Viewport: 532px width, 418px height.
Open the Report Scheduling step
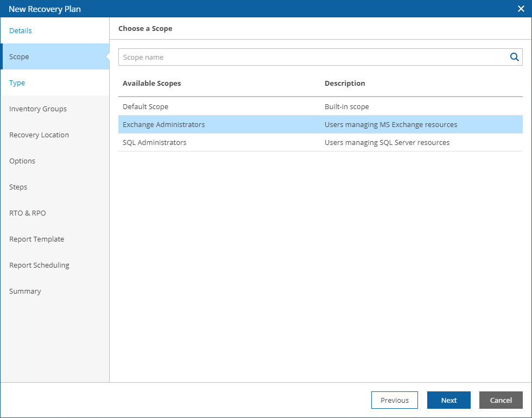tap(40, 265)
